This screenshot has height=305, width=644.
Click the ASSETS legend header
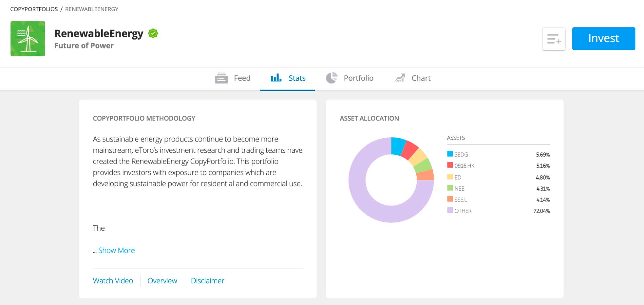click(x=456, y=138)
